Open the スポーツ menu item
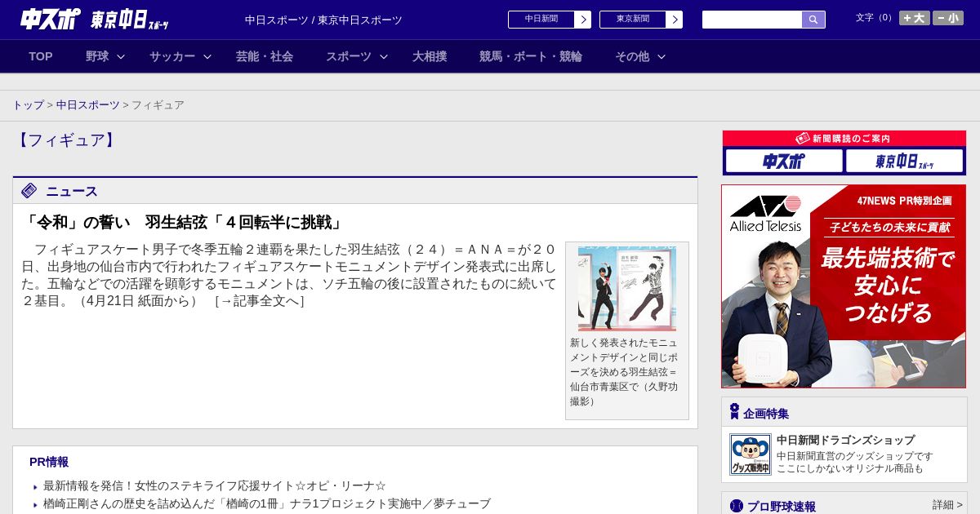Image resolution: width=980 pixels, height=514 pixels. pyautogui.click(x=349, y=56)
